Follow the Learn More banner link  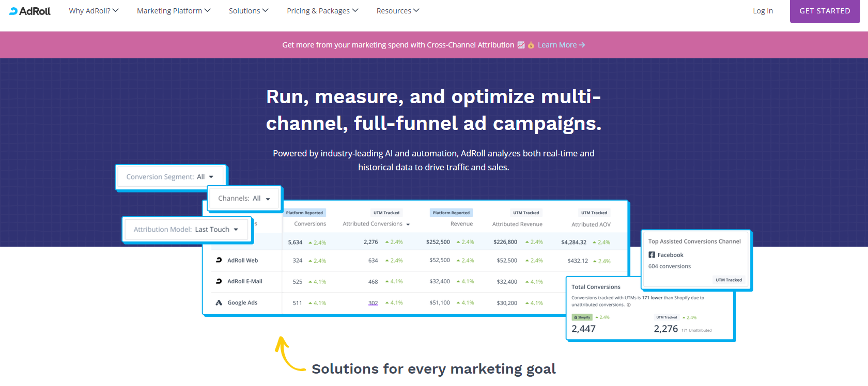tap(561, 45)
